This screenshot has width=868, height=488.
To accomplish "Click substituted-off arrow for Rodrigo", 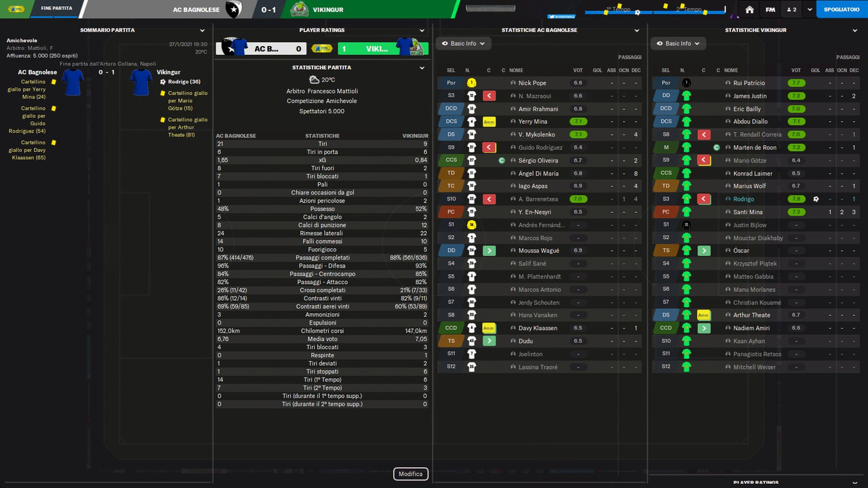I will [x=704, y=199].
